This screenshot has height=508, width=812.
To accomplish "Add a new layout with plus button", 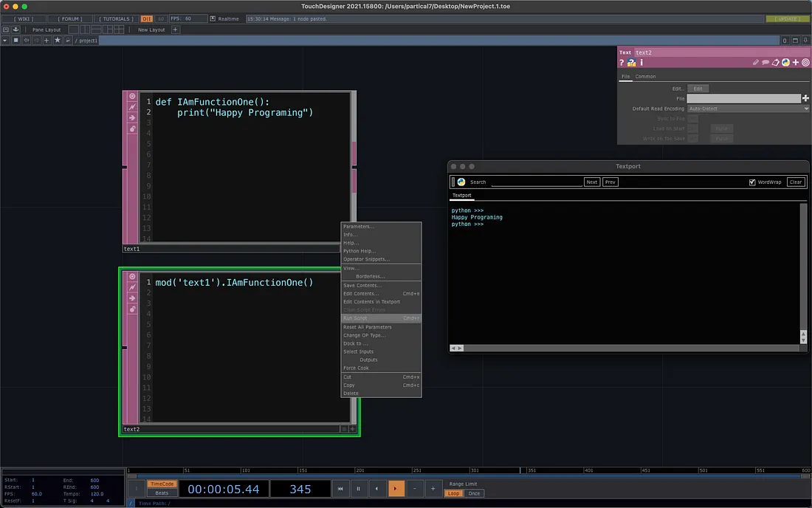I will coord(176,30).
